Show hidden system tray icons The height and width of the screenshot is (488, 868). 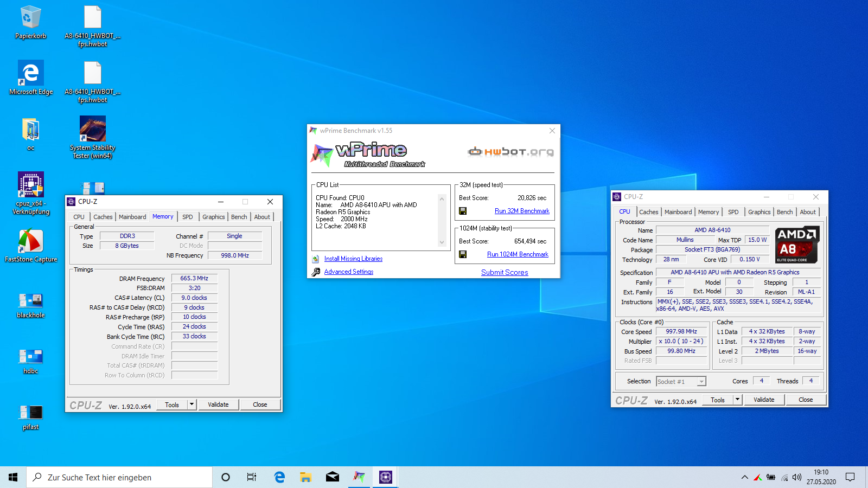[744, 477]
